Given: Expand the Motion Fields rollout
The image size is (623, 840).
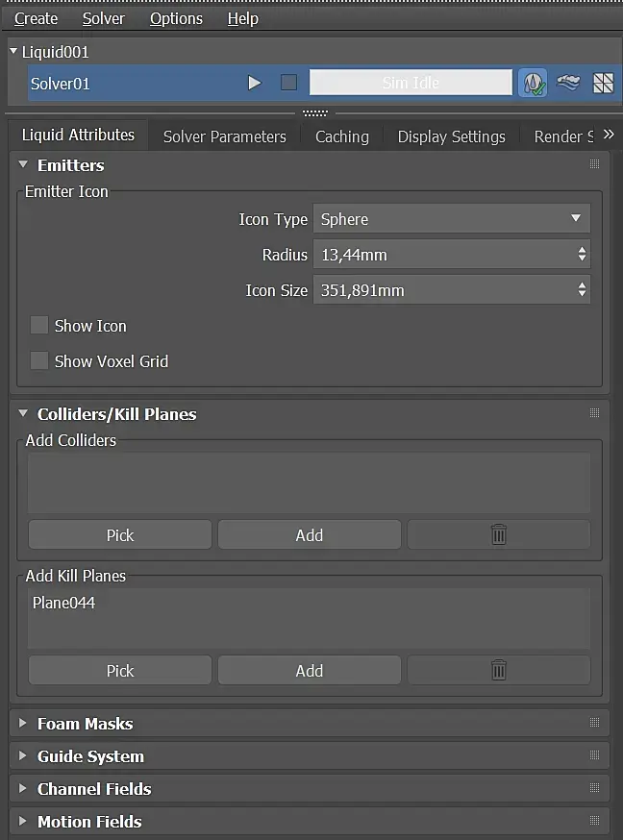Looking at the screenshot, I should click(22, 821).
